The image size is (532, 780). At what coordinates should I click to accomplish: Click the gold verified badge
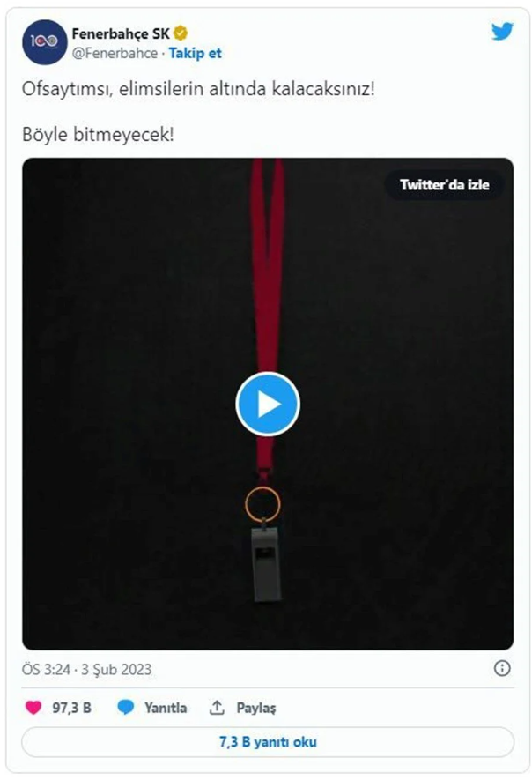pyautogui.click(x=181, y=33)
